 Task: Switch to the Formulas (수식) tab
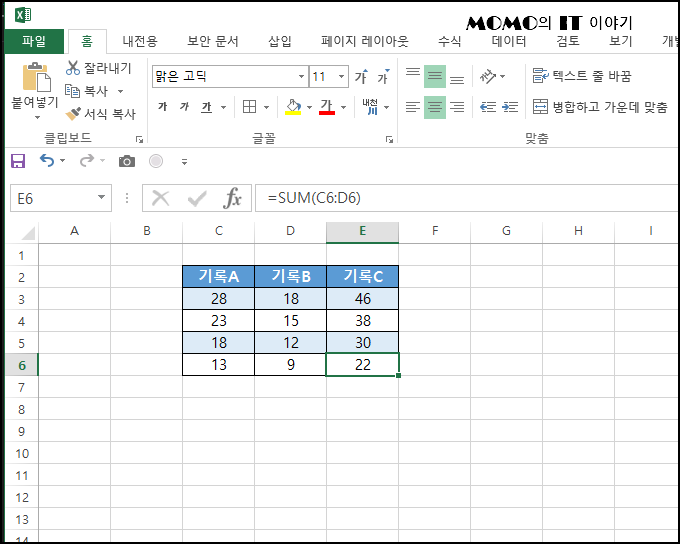click(449, 41)
